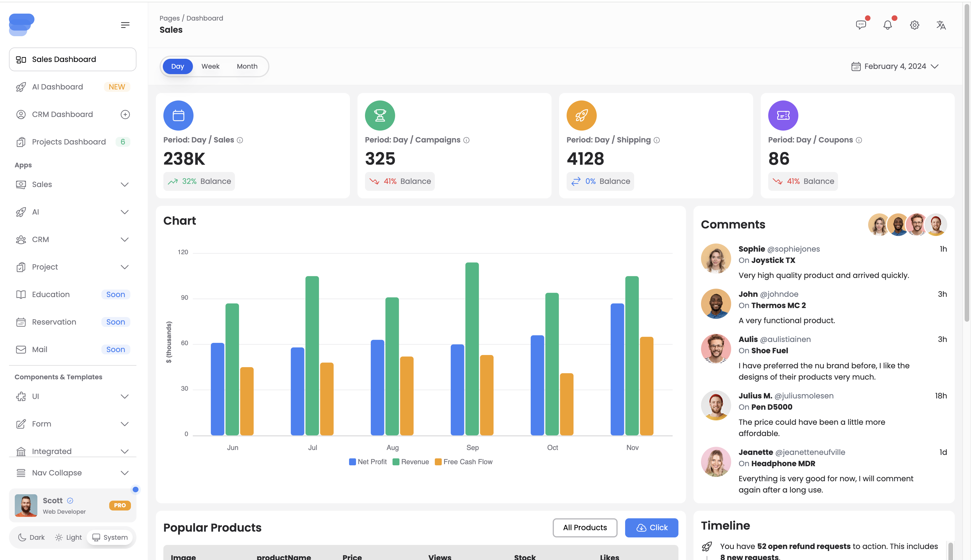Image resolution: width=971 pixels, height=560 pixels.
Task: Click the purple ticket Coupons icon
Action: (x=783, y=115)
